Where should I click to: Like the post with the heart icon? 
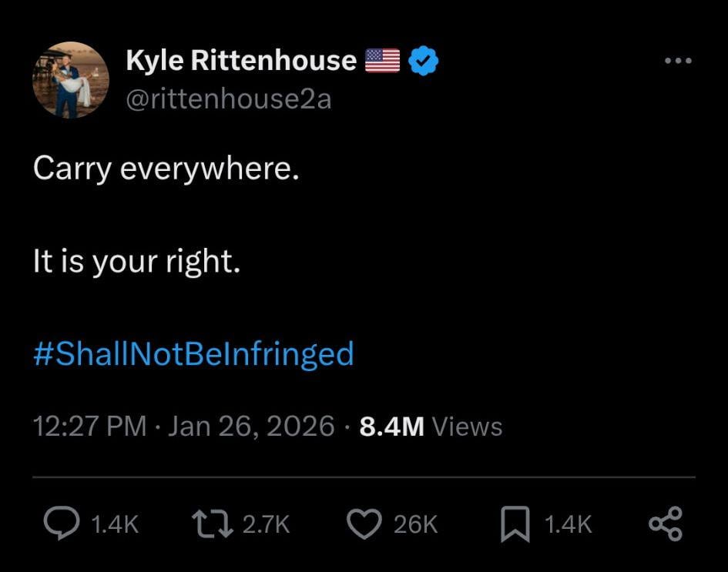pos(365,523)
